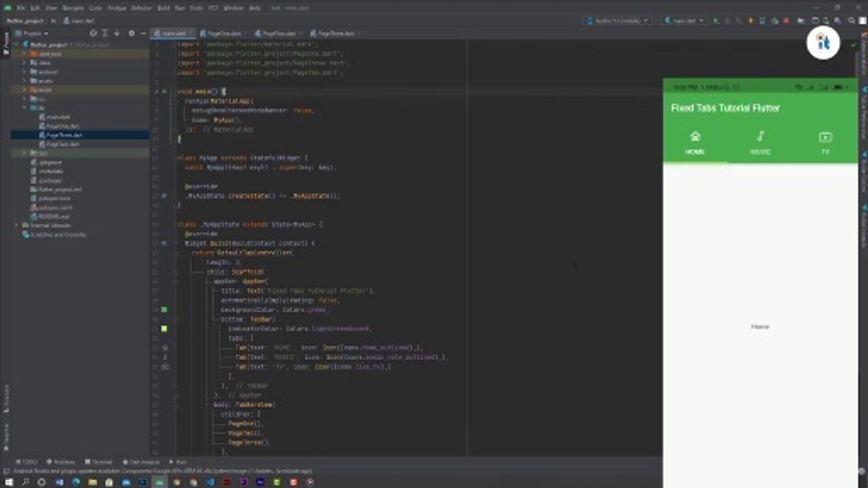Open the Refactor menu

(141, 7)
